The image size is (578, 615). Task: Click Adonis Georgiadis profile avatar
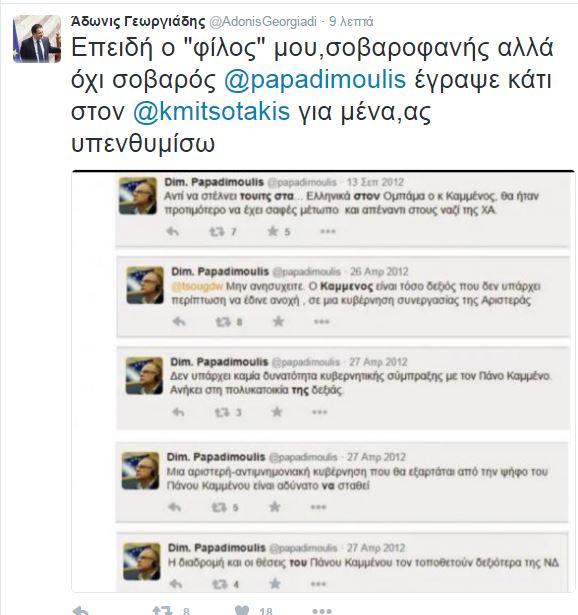pos(37,39)
